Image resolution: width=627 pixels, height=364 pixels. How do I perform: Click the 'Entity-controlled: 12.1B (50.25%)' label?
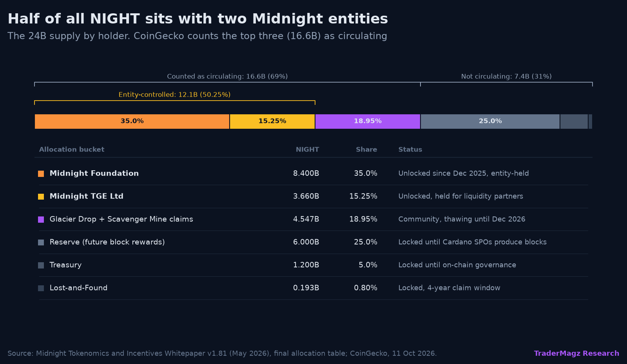point(174,95)
